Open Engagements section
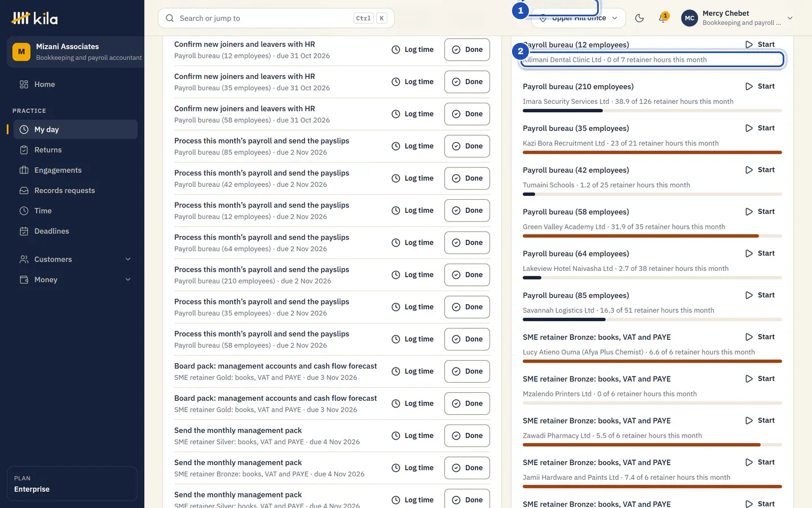The image size is (812, 508). click(75, 170)
